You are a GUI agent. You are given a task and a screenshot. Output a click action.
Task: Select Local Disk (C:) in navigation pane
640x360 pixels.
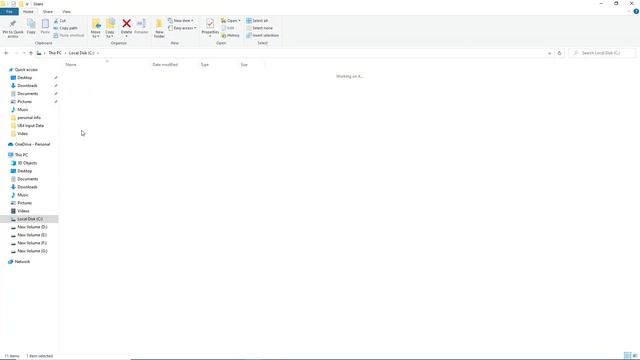point(30,219)
